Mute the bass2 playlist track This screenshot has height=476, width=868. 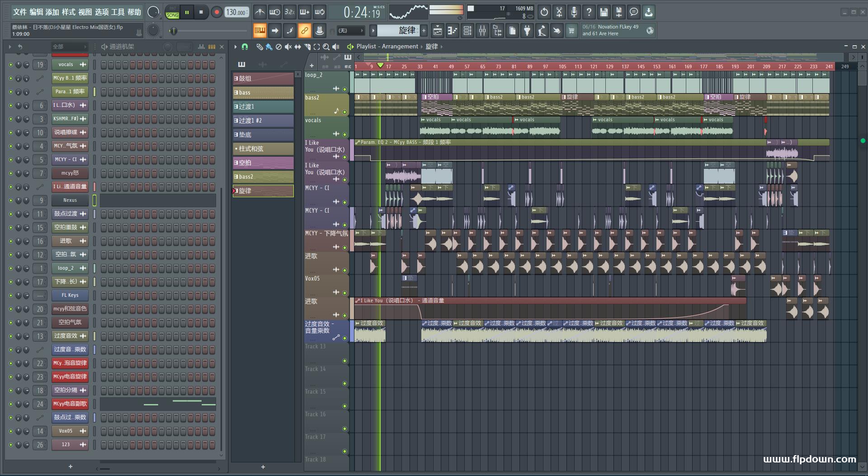[x=344, y=112]
